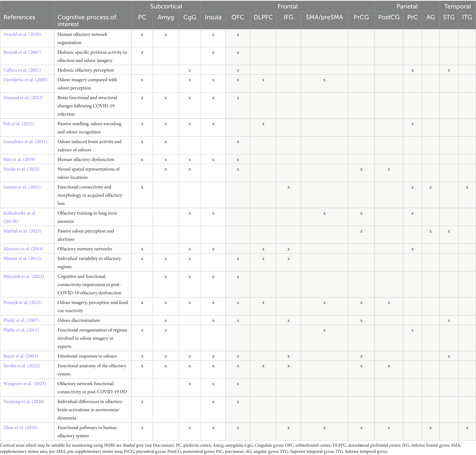
Task: Click the 'Insula' column header
Action: [213, 17]
